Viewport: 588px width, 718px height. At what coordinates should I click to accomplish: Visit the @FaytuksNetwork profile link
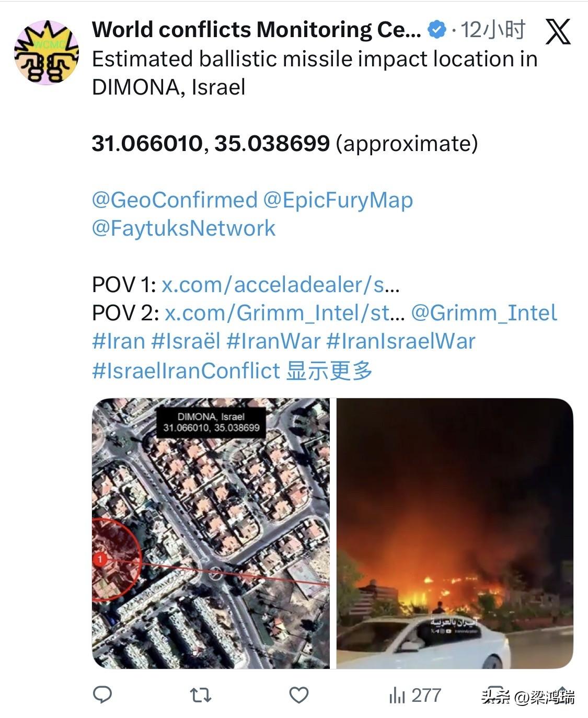click(183, 228)
